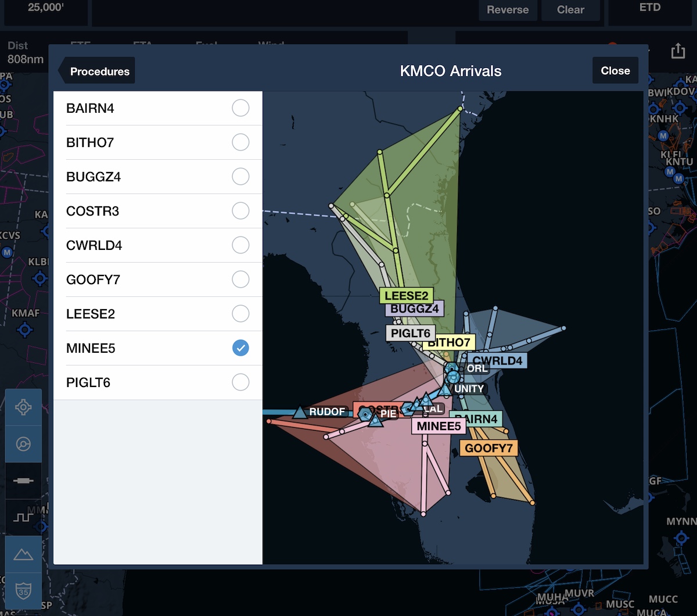Viewport: 697px width, 616px height.
Task: Toggle the terrain mountain icon
Action: click(x=23, y=554)
